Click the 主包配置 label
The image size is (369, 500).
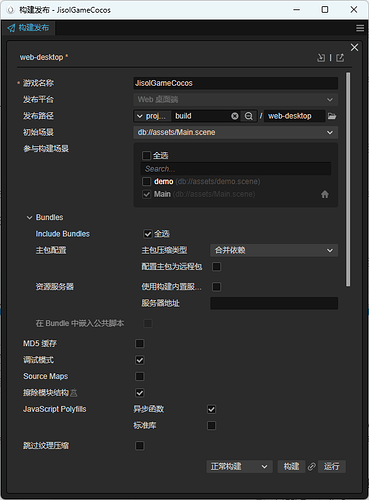(x=51, y=250)
